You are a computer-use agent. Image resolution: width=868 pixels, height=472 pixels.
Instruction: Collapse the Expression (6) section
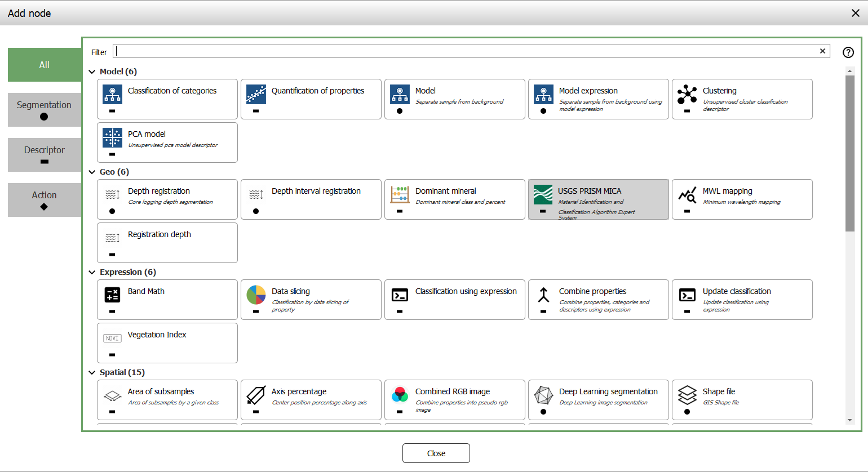92,272
